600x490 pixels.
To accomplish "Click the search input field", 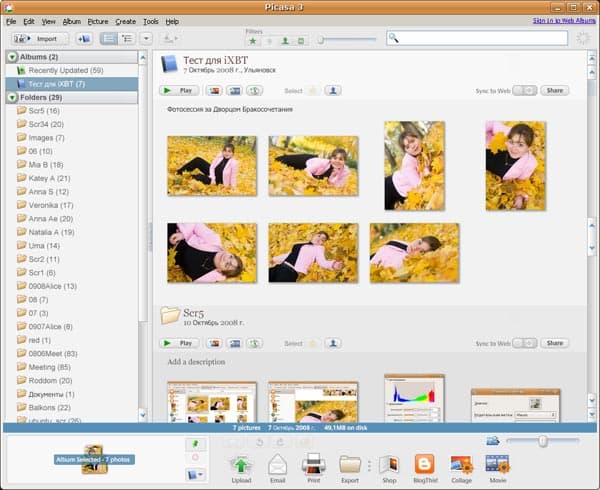I will (477, 38).
